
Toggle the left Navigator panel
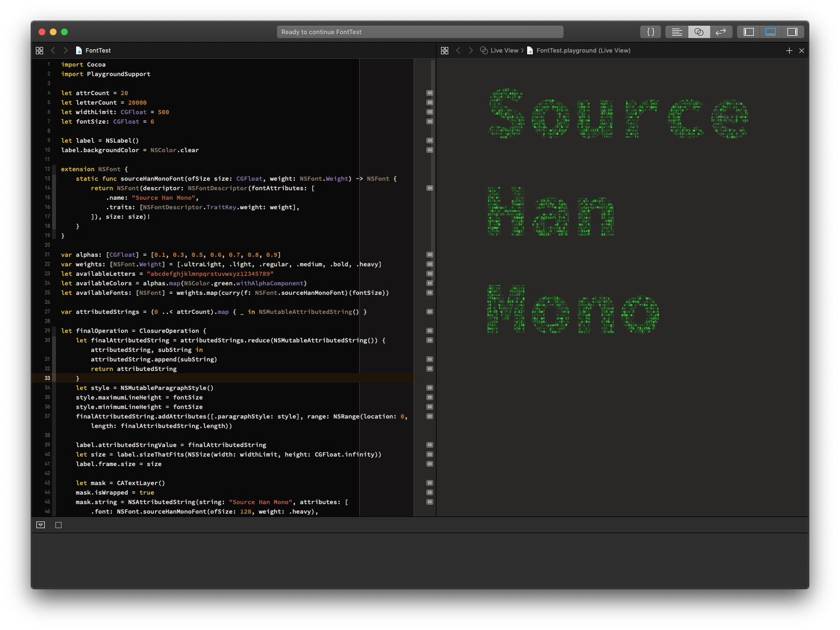tap(749, 32)
